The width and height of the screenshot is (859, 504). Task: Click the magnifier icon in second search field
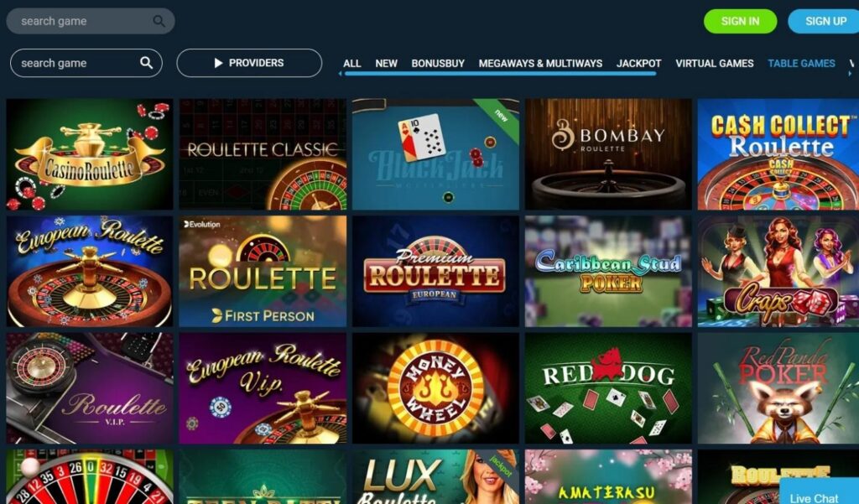click(x=146, y=63)
